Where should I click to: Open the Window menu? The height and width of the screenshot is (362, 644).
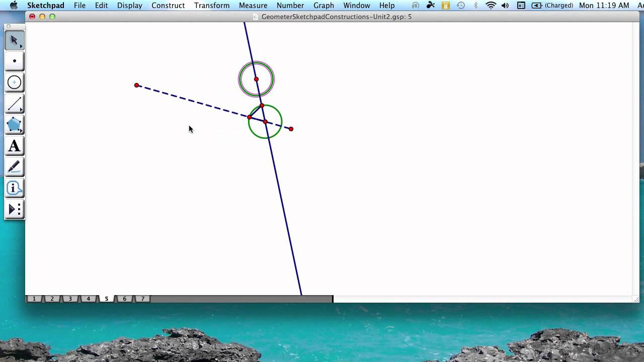click(x=357, y=6)
